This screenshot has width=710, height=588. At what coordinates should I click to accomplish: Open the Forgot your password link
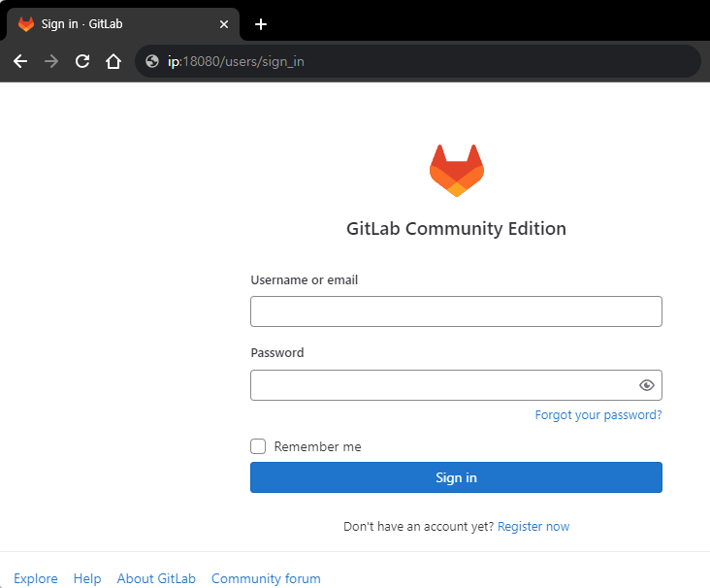click(598, 415)
